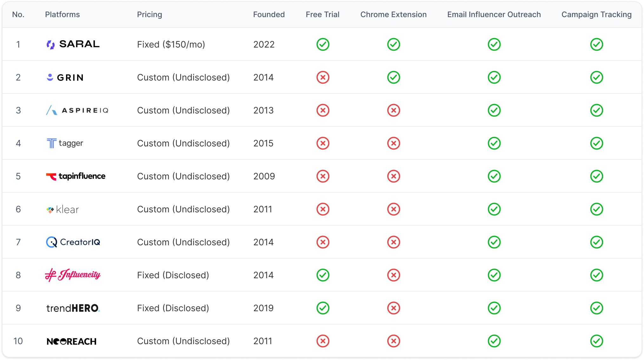The image size is (644, 360).
Task: Click tagger's Email Influencer Outreach checkmark
Action: pos(494,143)
